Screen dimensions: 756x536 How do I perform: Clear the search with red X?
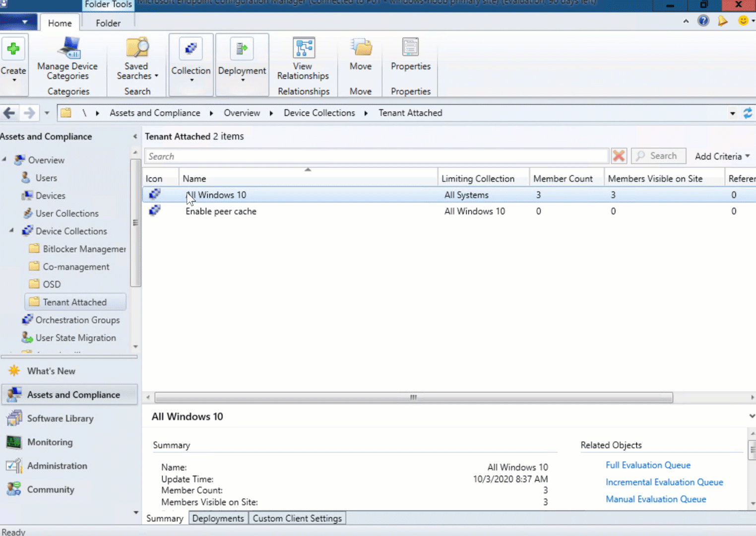click(x=619, y=156)
